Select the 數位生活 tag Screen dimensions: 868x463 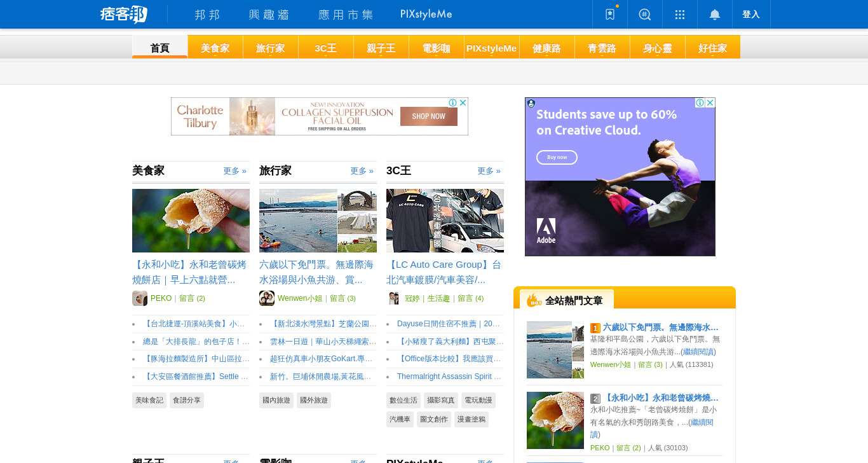[403, 400]
